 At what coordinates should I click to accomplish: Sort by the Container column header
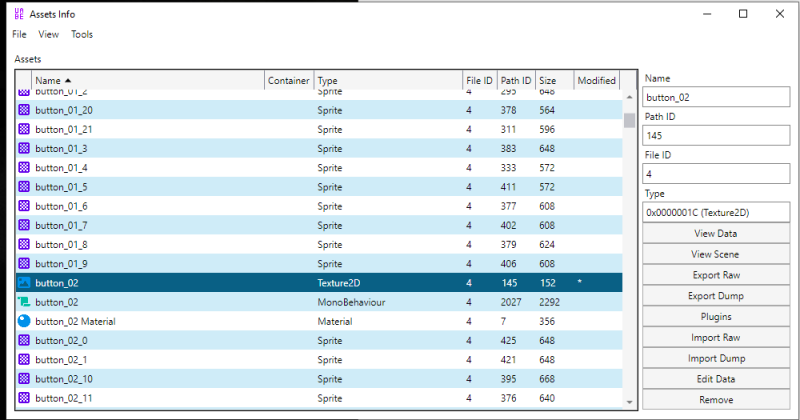click(289, 80)
